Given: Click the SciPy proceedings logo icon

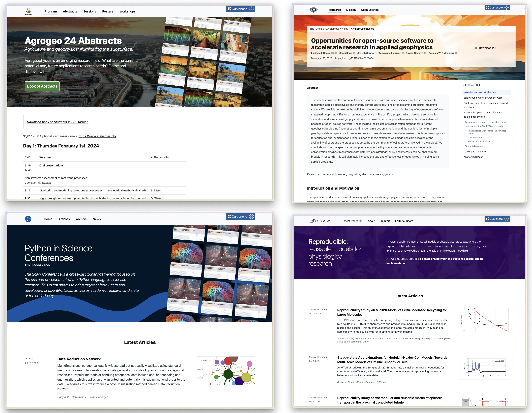Looking at the screenshot, I should pyautogui.click(x=28, y=219).
